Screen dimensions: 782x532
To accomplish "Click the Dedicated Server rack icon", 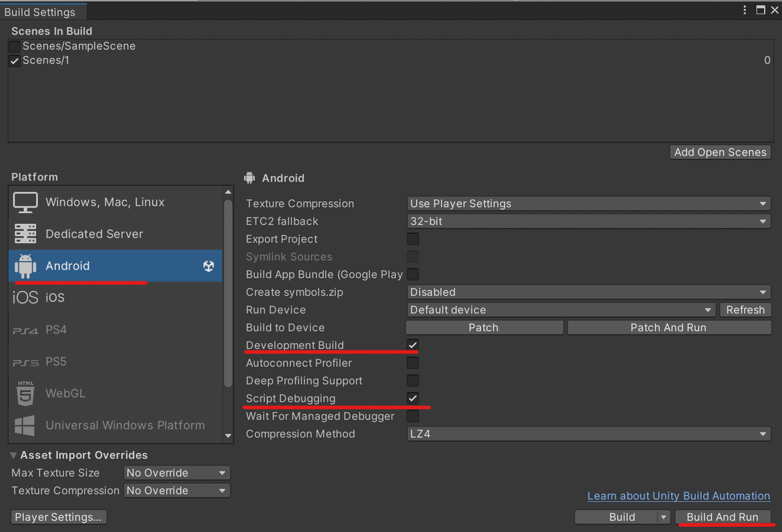I will tap(25, 234).
